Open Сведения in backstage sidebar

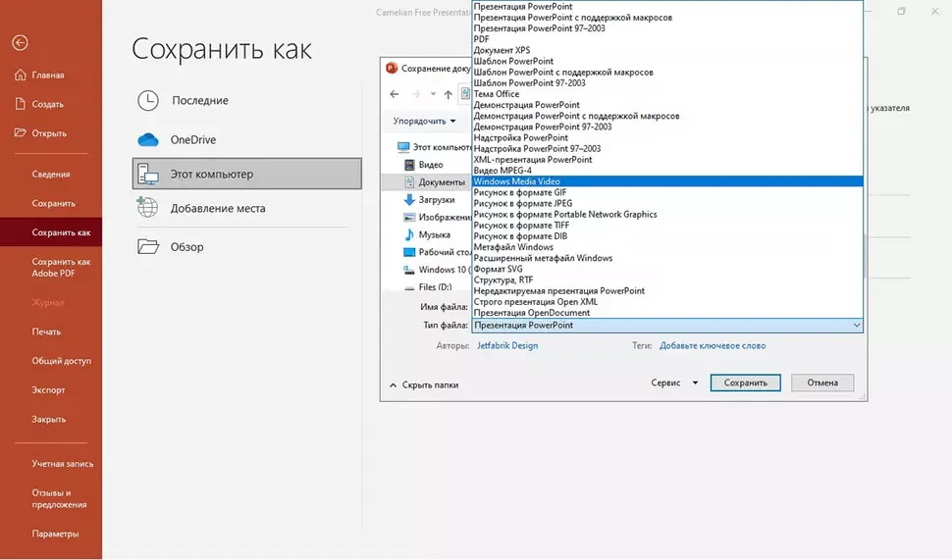[51, 175]
